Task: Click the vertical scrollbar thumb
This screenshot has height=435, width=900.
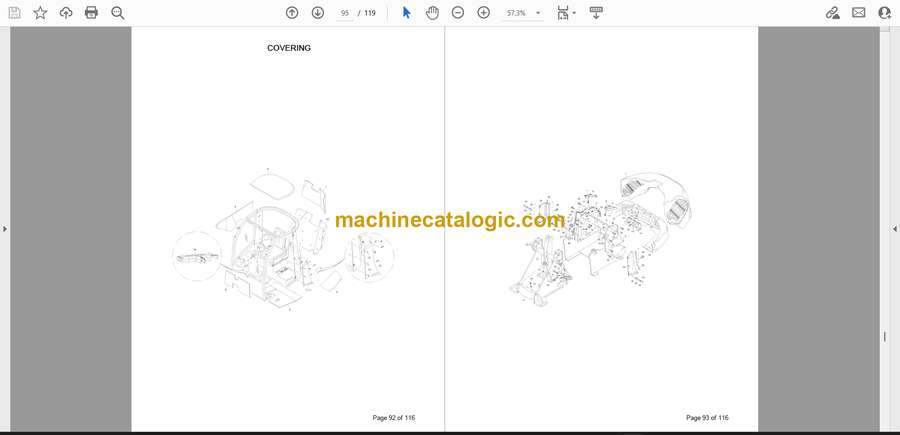Action: point(885,337)
